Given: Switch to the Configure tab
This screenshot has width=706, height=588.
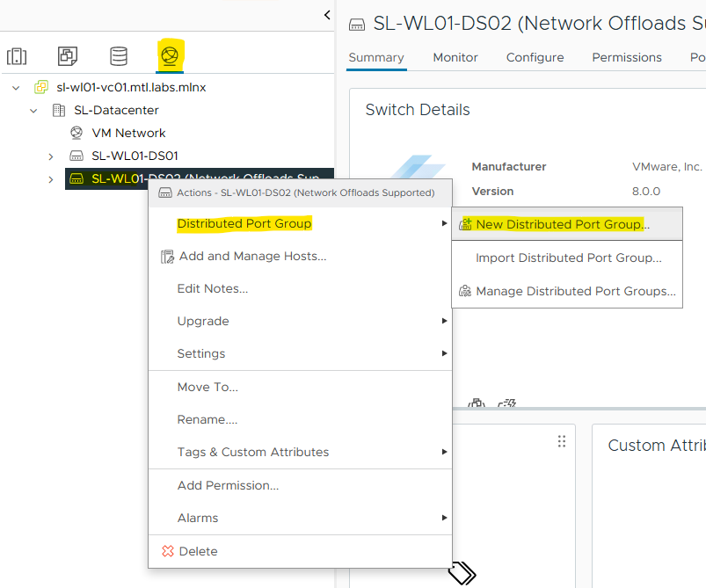Looking at the screenshot, I should (535, 58).
